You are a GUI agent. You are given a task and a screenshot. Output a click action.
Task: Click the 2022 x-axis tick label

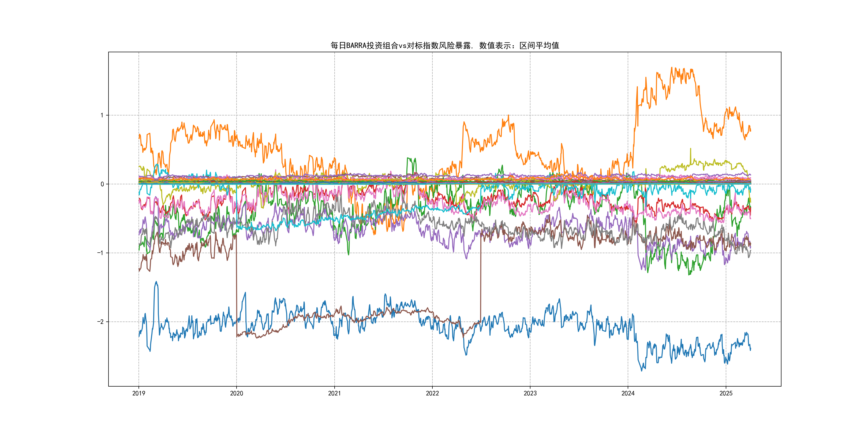click(x=432, y=393)
